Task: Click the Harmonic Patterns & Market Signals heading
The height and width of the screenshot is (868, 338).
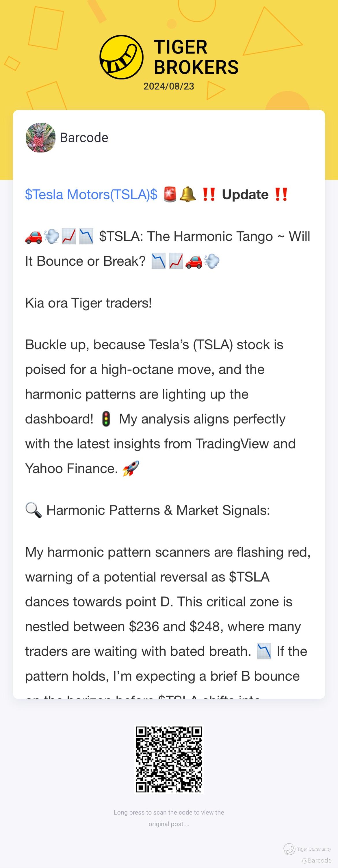Action: click(158, 510)
